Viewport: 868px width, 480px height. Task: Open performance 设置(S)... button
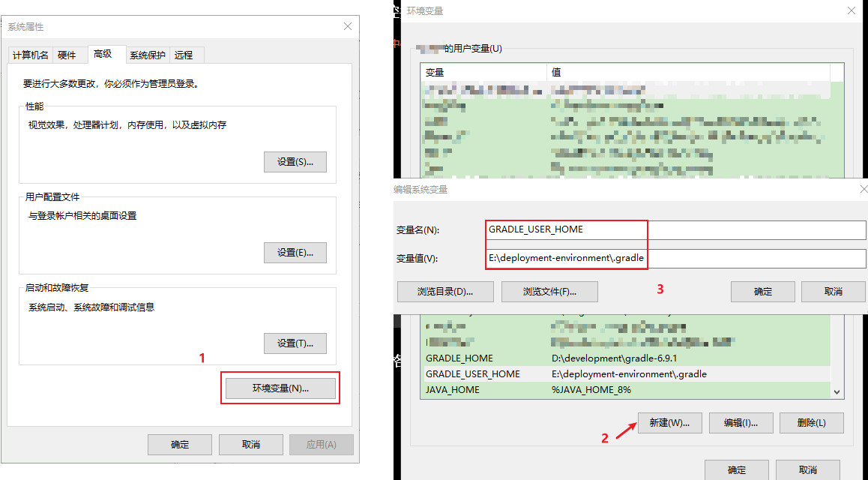pyautogui.click(x=295, y=162)
